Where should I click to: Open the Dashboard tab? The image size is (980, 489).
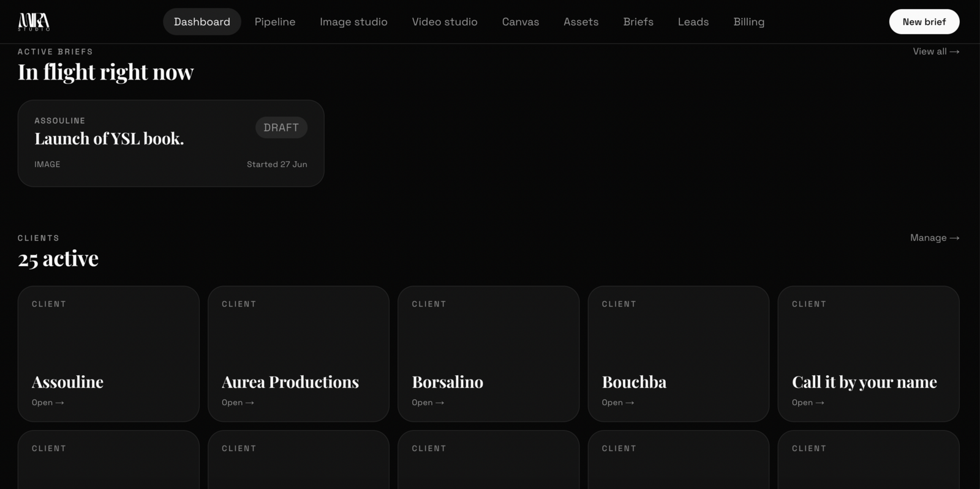tap(202, 22)
